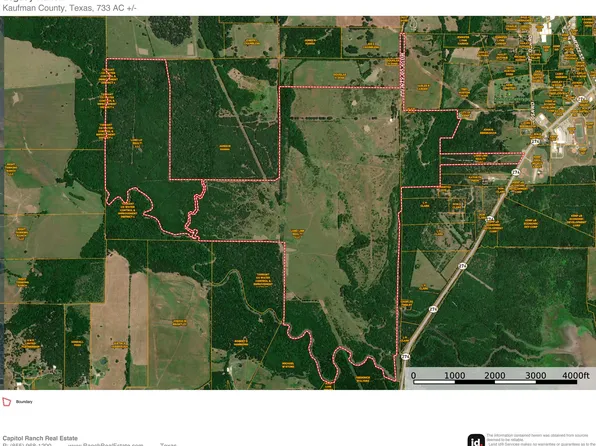Click the "Capitol Ranch Real Estate" company name

[x=40, y=438]
